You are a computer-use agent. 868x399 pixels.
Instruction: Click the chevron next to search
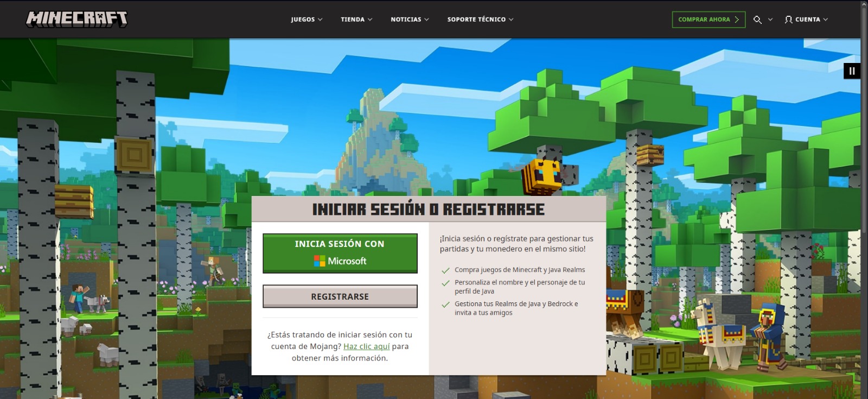(x=770, y=20)
